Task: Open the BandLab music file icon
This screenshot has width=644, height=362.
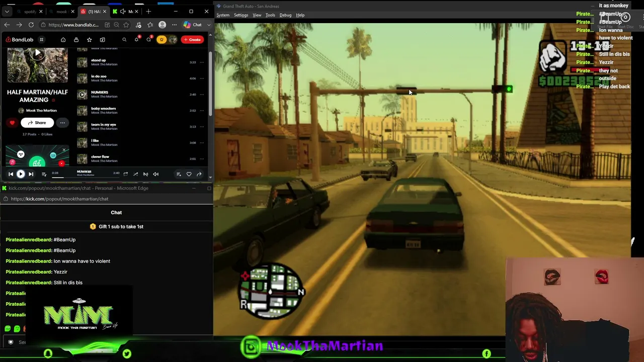Action: (102, 40)
